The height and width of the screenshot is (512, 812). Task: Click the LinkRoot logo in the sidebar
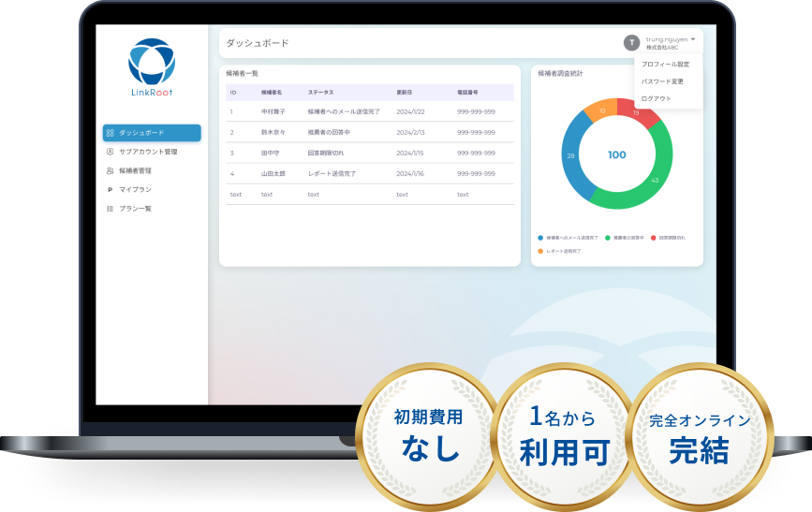coord(151,64)
